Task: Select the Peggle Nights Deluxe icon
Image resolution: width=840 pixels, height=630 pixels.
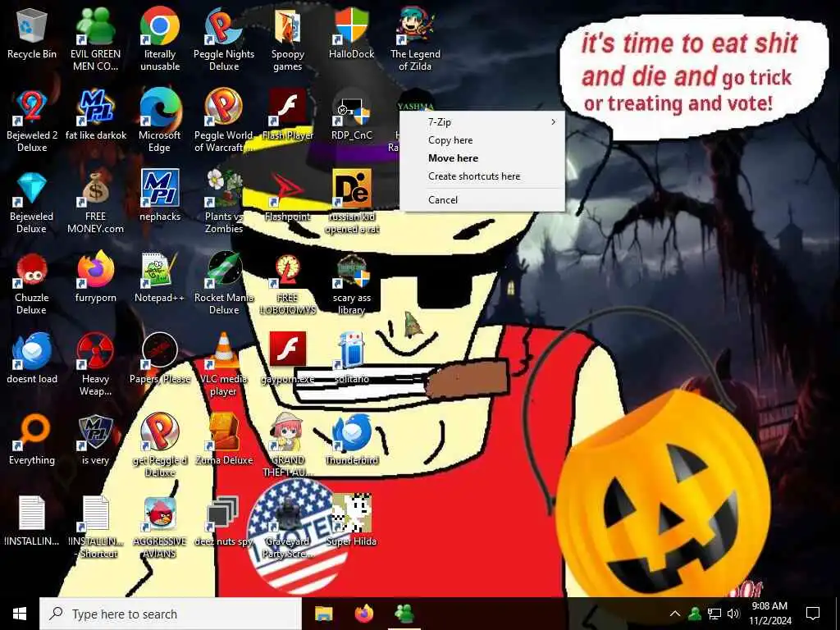Action: tap(224, 27)
